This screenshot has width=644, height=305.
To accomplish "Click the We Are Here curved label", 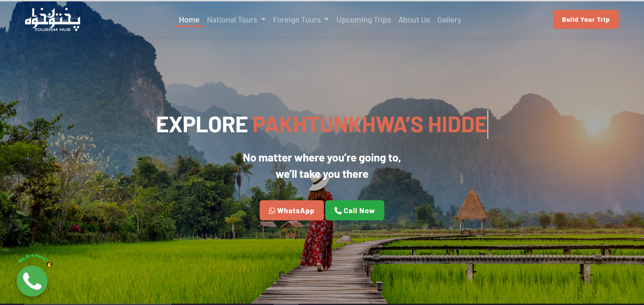I will click(x=33, y=258).
